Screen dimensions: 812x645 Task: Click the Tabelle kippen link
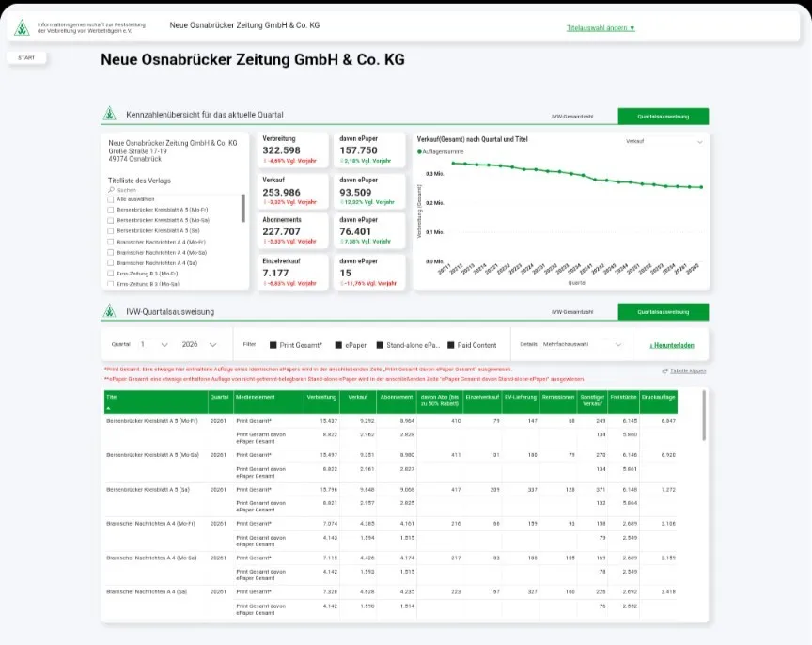pyautogui.click(x=688, y=371)
